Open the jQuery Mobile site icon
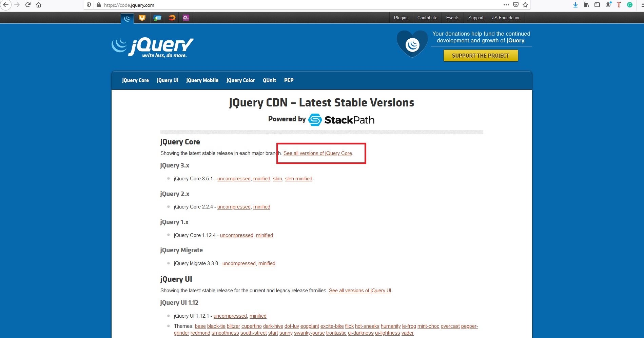Viewport: 644px width, 338px height. click(x=157, y=18)
